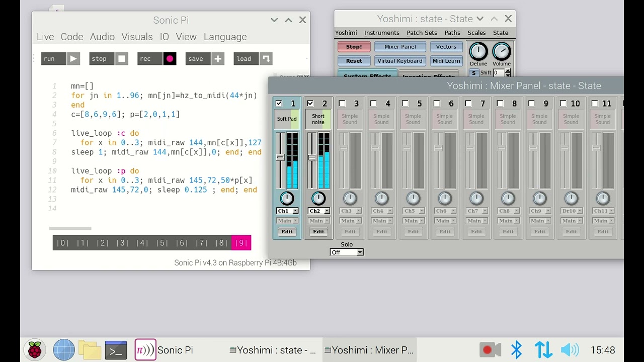
Task: Open part 2 Main output dropdown
Action: [318, 221]
